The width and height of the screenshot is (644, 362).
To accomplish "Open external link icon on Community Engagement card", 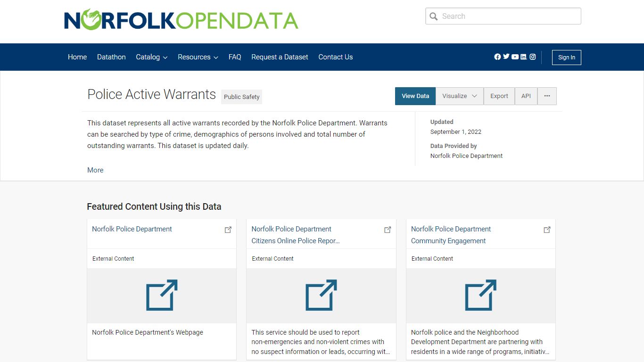I will (547, 230).
